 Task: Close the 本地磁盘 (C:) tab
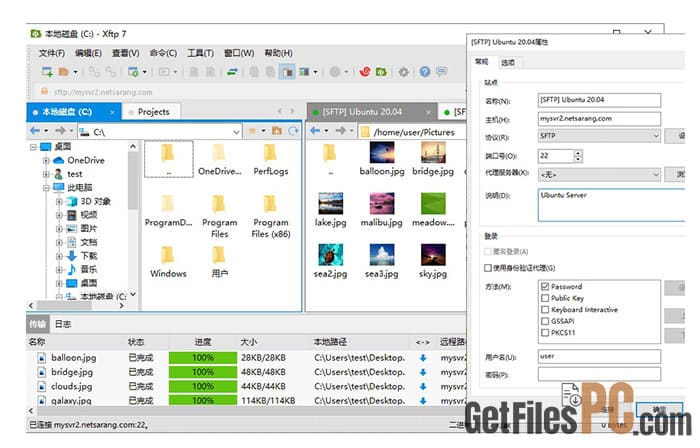tap(112, 112)
